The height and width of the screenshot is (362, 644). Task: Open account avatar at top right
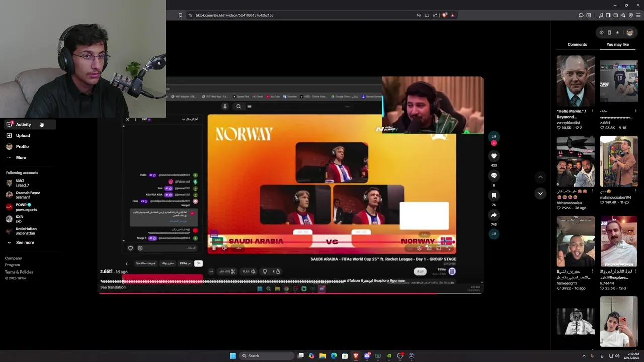click(x=629, y=33)
